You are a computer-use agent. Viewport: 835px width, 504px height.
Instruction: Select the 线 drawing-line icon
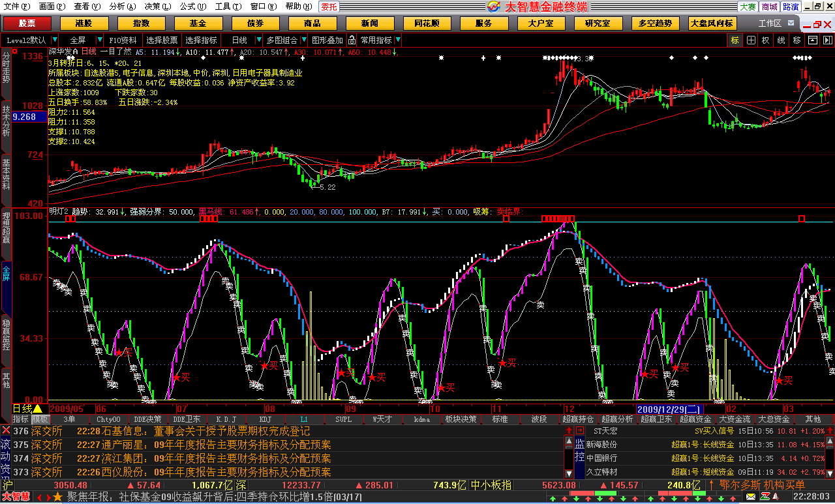coord(781,40)
